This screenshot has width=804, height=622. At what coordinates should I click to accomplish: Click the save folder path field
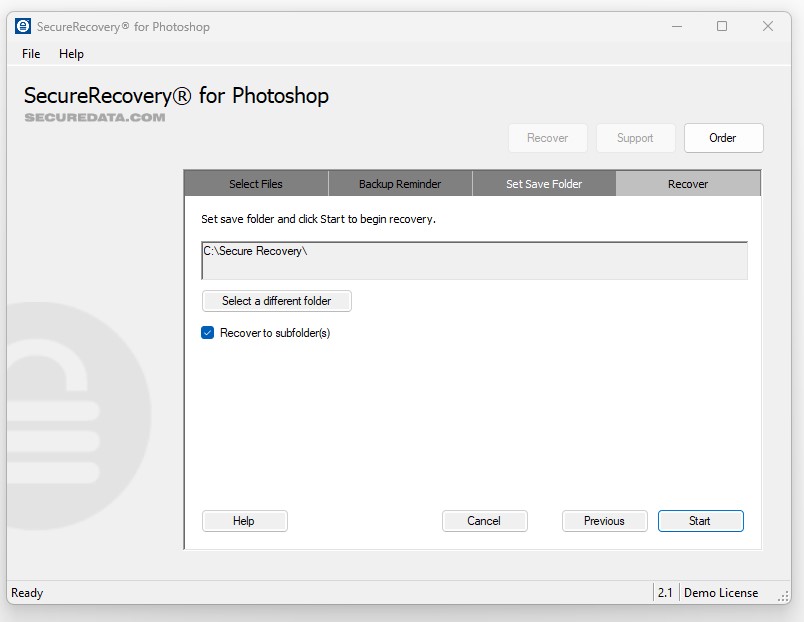[474, 261]
